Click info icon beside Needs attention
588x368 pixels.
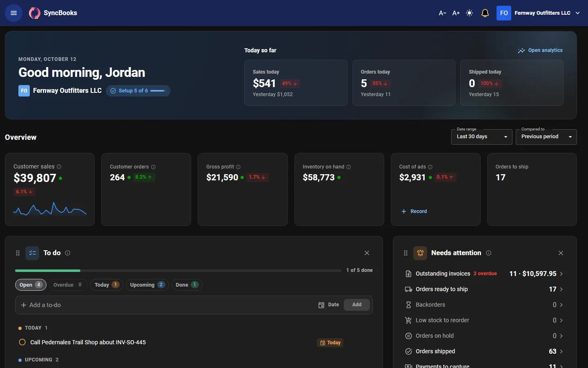coord(489,253)
